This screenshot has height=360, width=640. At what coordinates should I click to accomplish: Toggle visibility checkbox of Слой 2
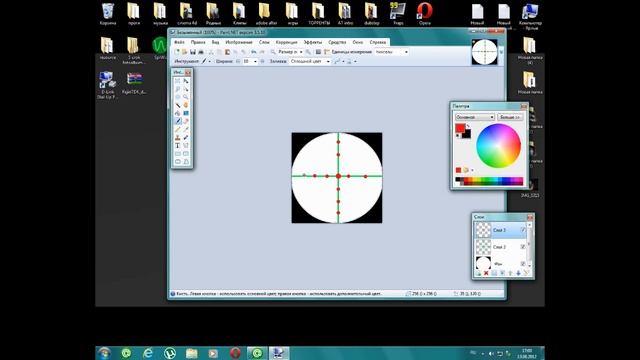pos(523,247)
